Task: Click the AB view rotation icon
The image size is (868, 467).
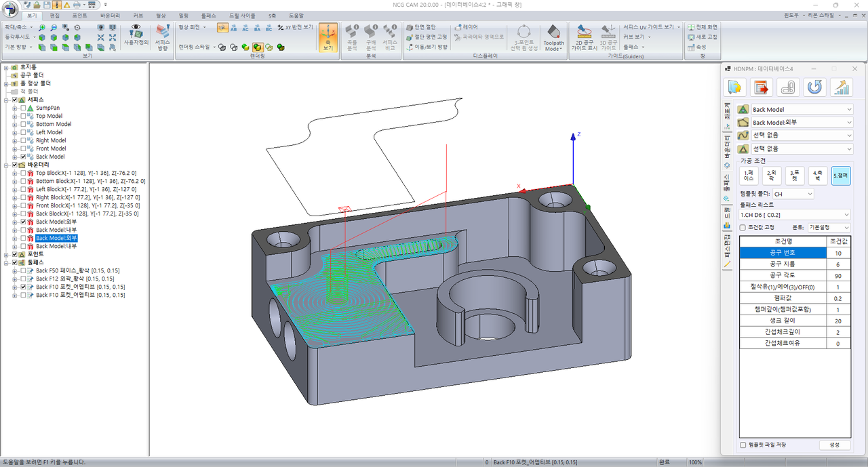Action: pos(234,28)
